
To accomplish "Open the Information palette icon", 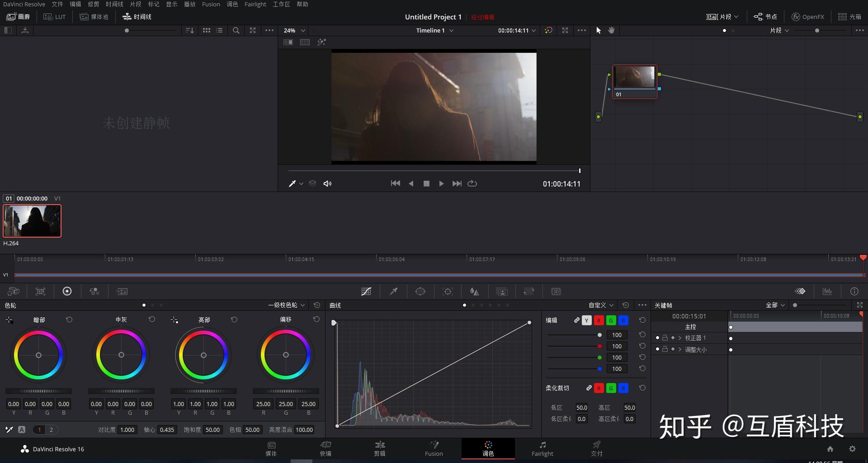I will coord(854,291).
